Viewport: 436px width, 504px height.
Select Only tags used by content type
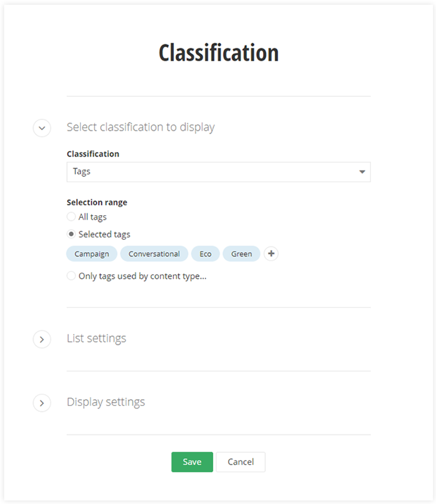[x=71, y=275]
